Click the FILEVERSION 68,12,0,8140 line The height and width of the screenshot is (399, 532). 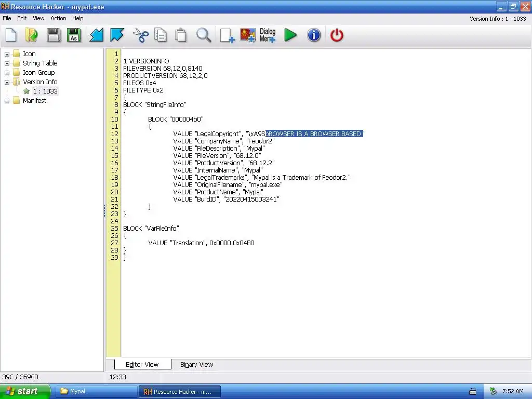tap(163, 68)
